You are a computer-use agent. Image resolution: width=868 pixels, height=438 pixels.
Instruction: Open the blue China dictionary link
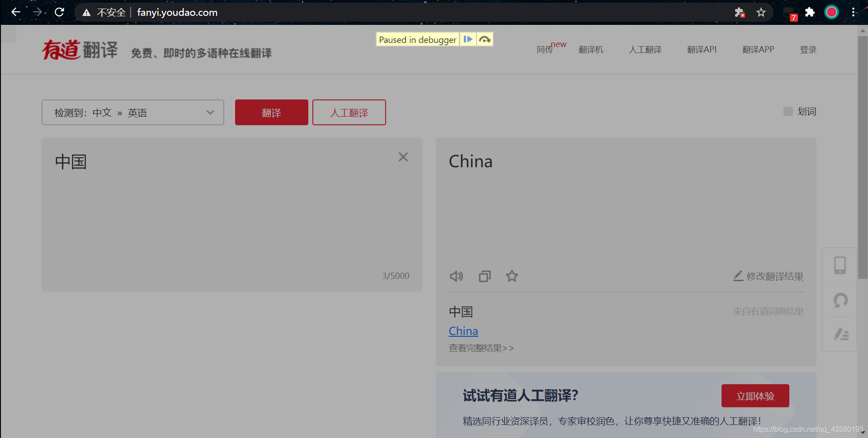463,331
